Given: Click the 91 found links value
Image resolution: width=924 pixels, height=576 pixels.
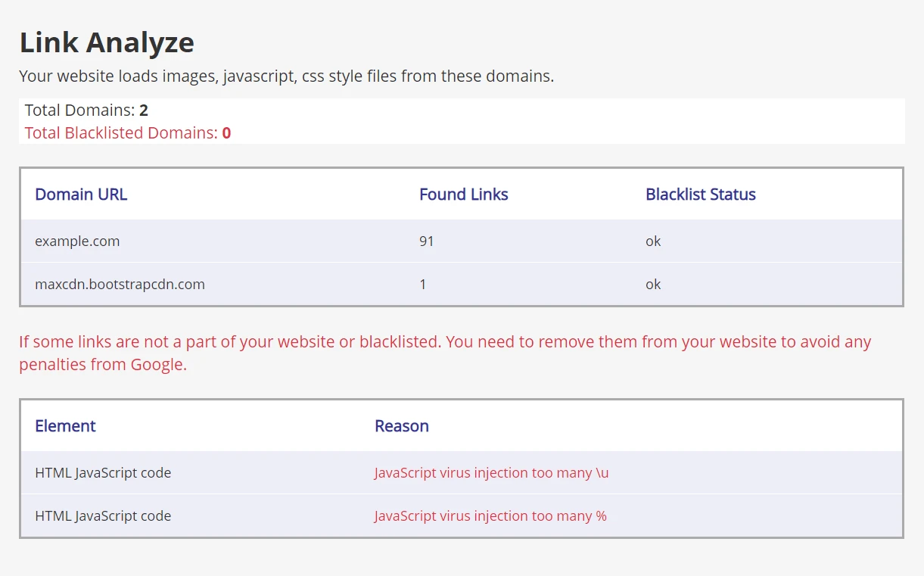Looking at the screenshot, I should pos(427,241).
